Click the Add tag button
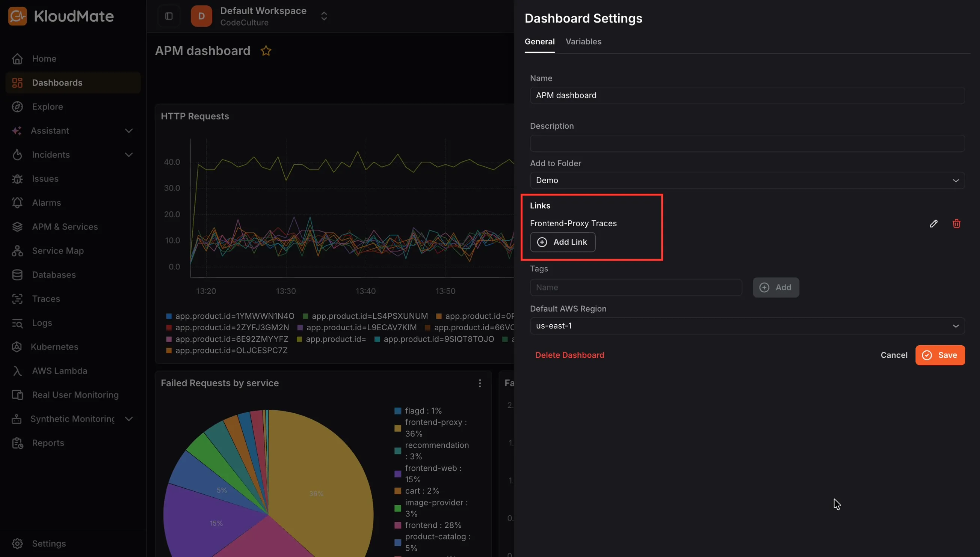The image size is (980, 557). [776, 287]
